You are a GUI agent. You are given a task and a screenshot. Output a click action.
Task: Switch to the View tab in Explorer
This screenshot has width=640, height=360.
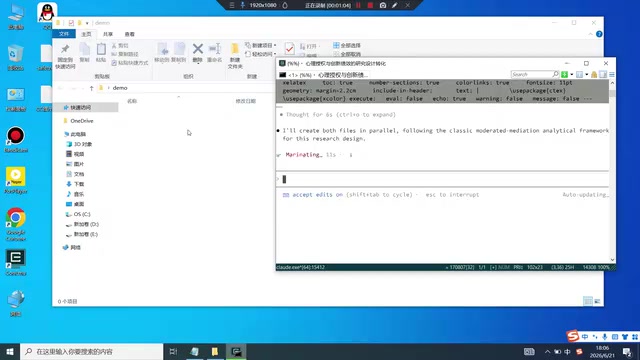pos(129,34)
